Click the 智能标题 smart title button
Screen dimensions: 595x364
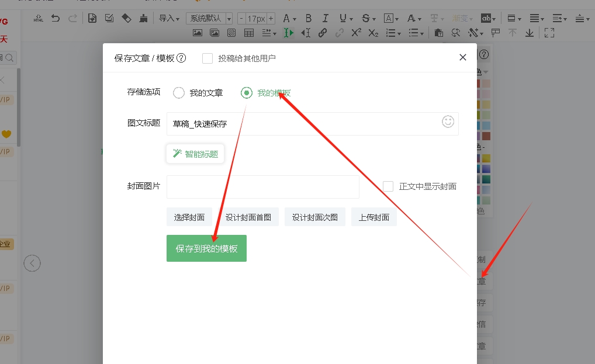pyautogui.click(x=195, y=154)
